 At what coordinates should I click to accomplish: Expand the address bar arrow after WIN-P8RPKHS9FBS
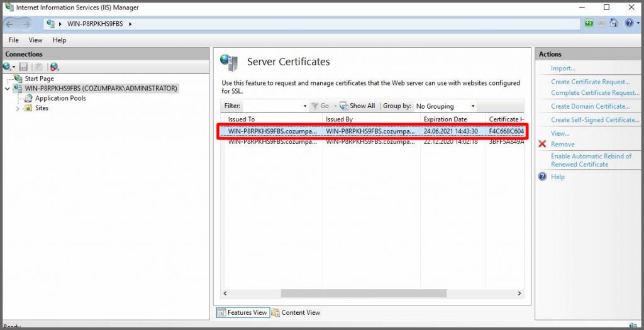click(x=130, y=24)
